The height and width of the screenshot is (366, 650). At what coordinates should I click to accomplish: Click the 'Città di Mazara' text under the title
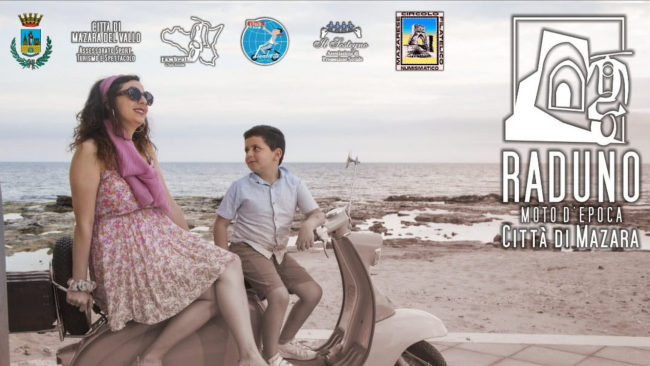click(x=571, y=237)
